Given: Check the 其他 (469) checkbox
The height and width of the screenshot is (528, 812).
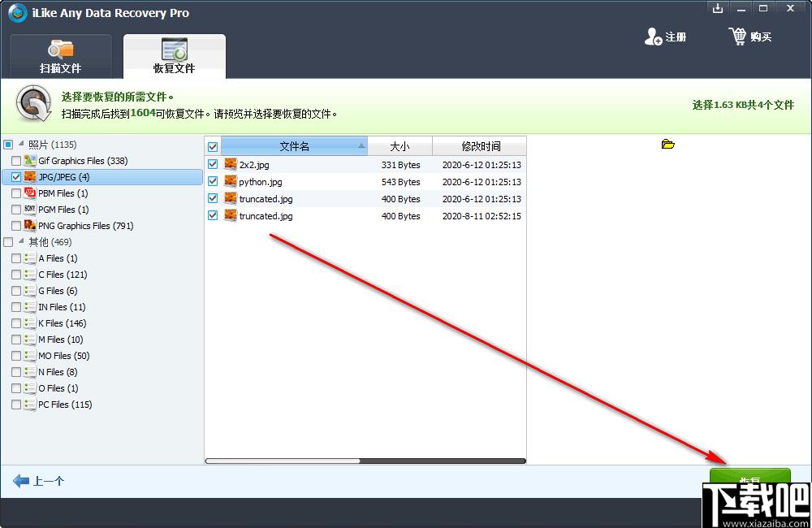Looking at the screenshot, I should coord(8,242).
